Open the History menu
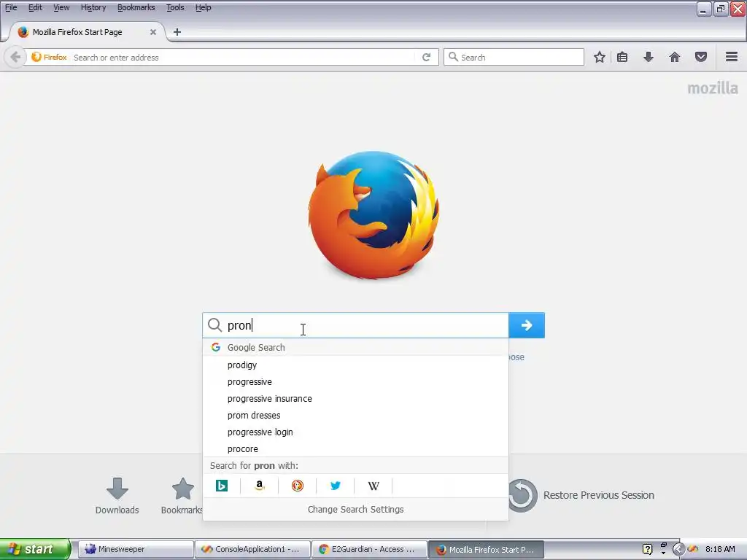Image resolution: width=747 pixels, height=560 pixels. [x=93, y=7]
